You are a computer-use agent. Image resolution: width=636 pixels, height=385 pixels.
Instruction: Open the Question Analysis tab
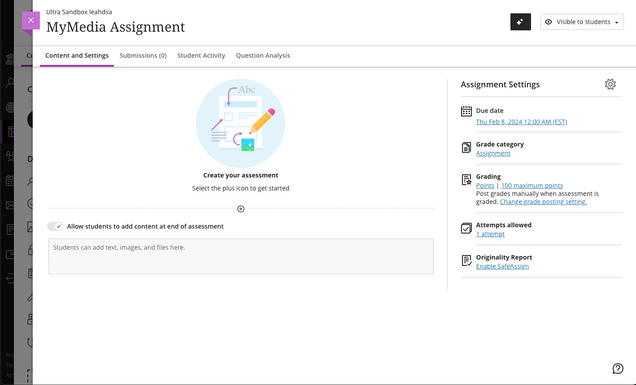pos(263,56)
